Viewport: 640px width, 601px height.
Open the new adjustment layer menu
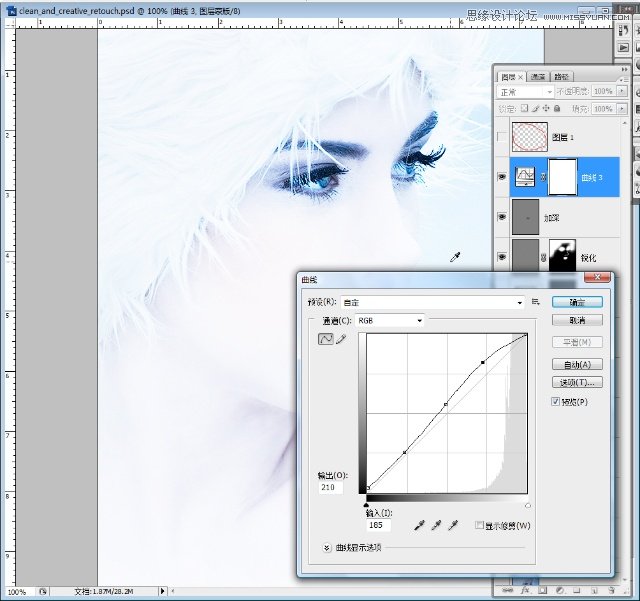(x=560, y=590)
